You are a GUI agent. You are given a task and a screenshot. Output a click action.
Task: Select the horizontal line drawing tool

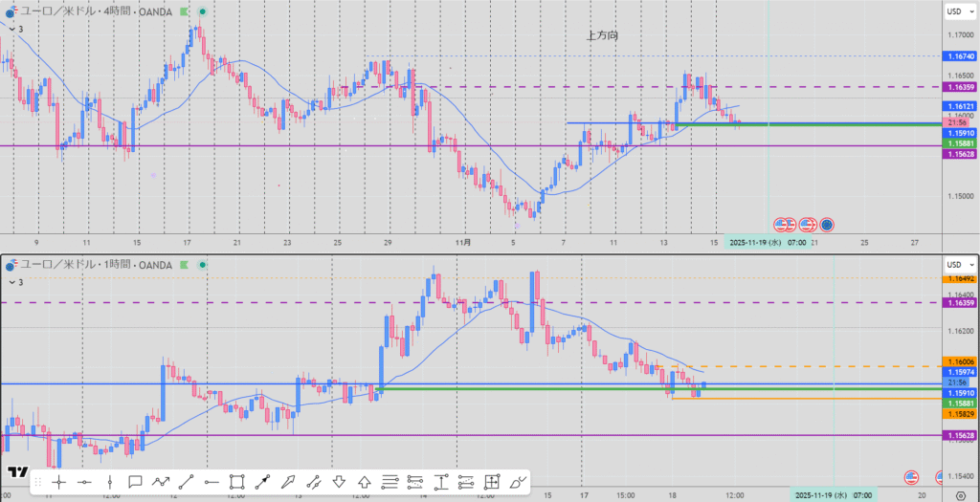pyautogui.click(x=84, y=482)
